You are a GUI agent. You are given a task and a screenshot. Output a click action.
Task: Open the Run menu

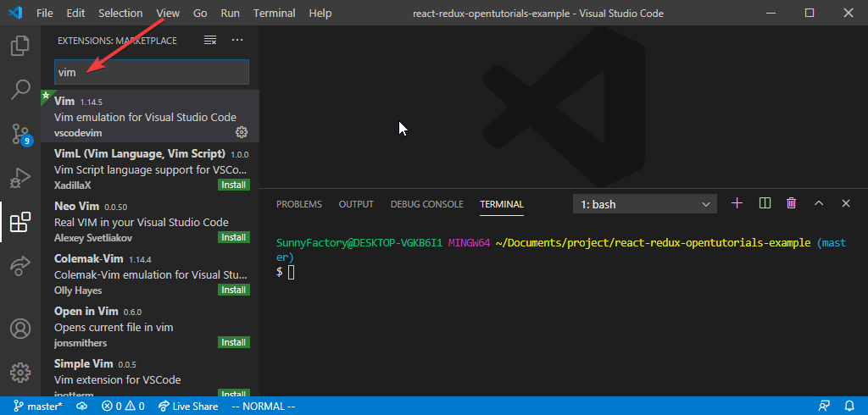pos(230,13)
